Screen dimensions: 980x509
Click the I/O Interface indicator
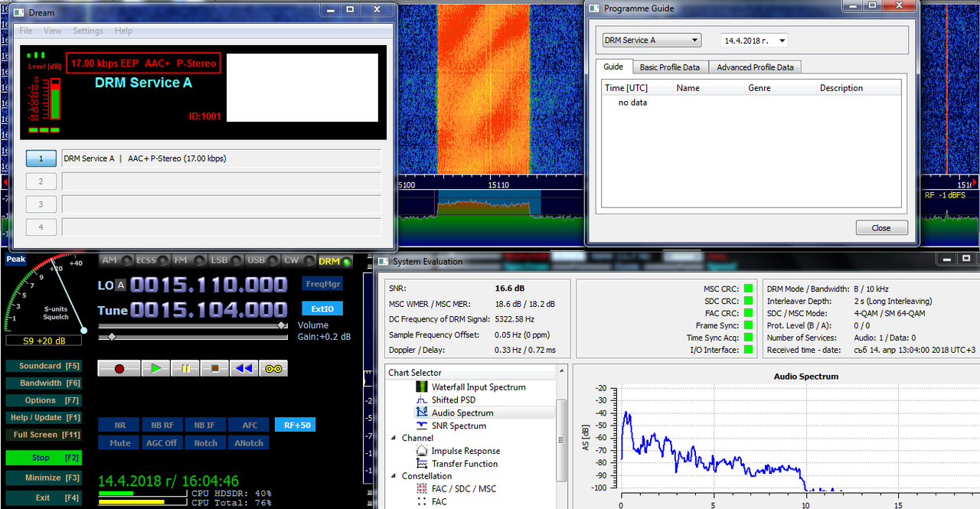tap(748, 350)
